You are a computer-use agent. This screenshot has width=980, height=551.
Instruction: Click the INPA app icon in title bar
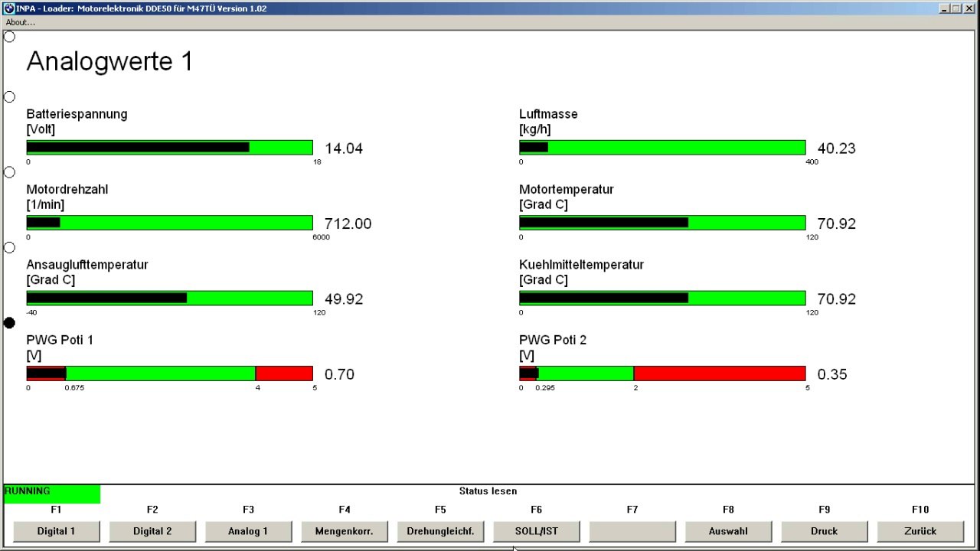coord(9,8)
